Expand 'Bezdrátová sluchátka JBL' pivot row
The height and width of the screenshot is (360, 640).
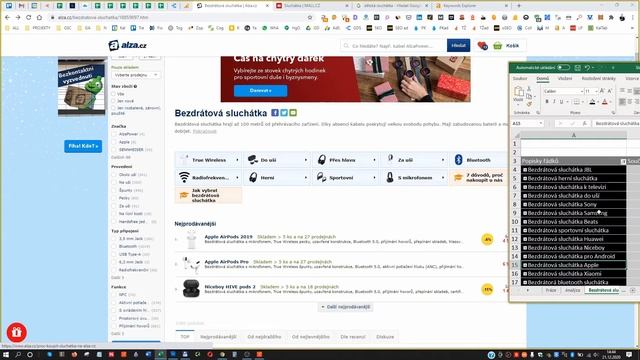pyautogui.click(x=525, y=170)
